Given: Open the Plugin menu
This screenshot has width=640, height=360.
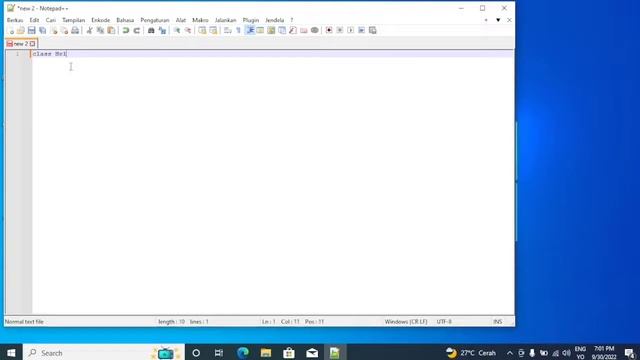Looking at the screenshot, I should coord(251,20).
